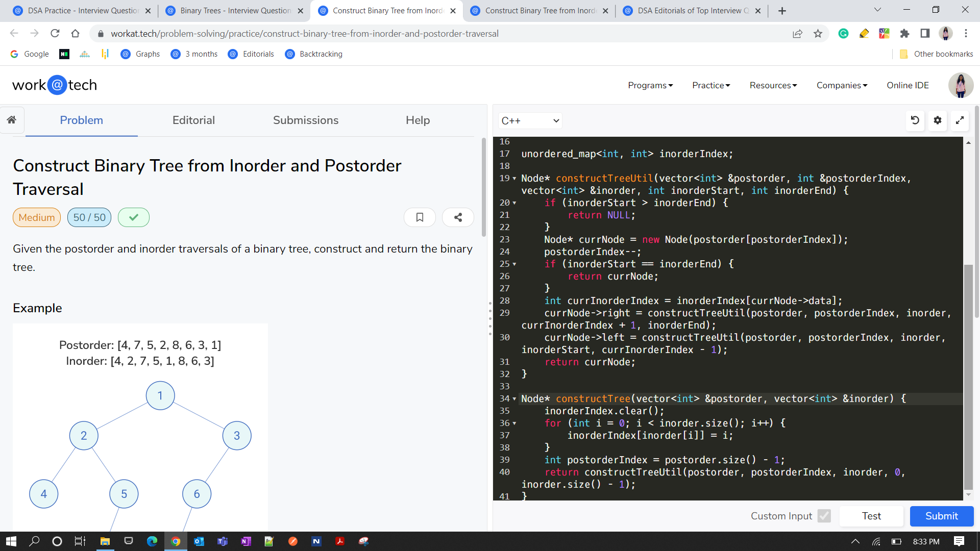980x551 pixels.
Task: Select the Problem tab
Action: point(82,120)
